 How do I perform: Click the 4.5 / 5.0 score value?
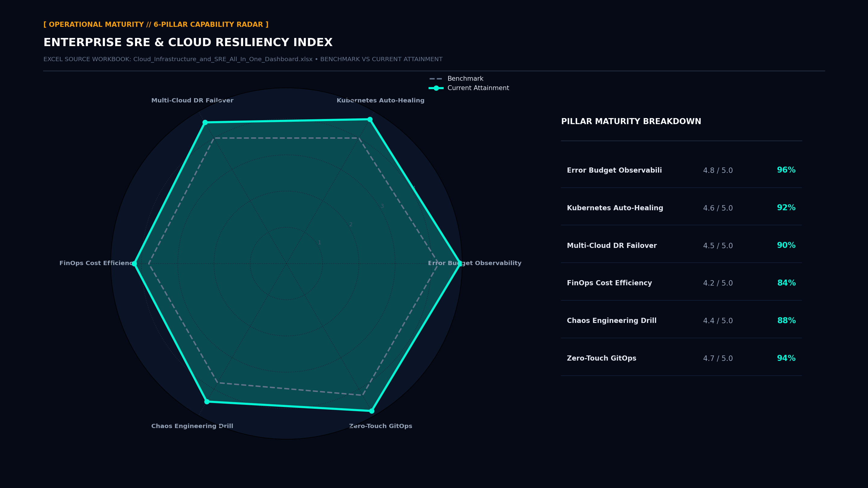[x=718, y=246]
